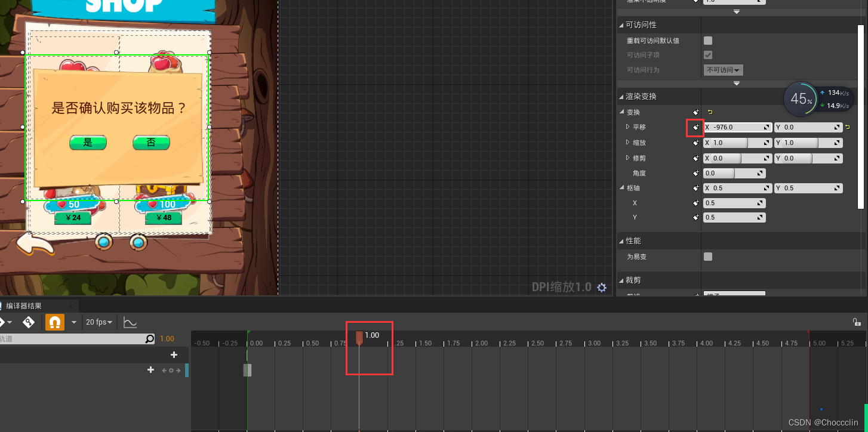Add keyframe for pivot X sub-value
868x432 pixels.
coord(696,203)
